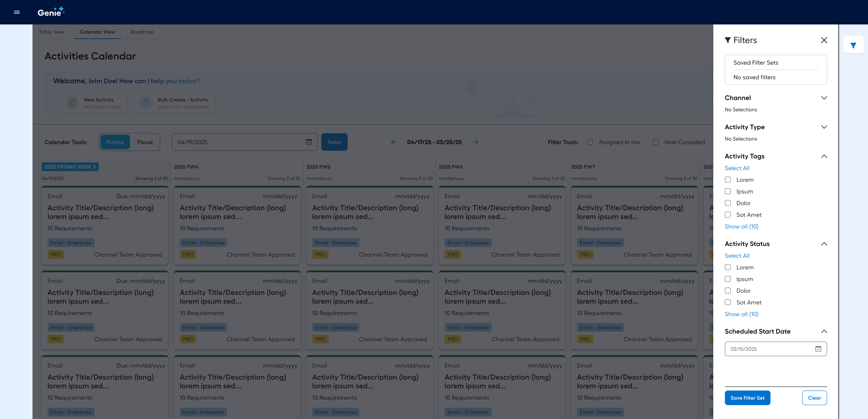Expand the Channel filter section
Screen dimensions: 868x419
[824, 98]
